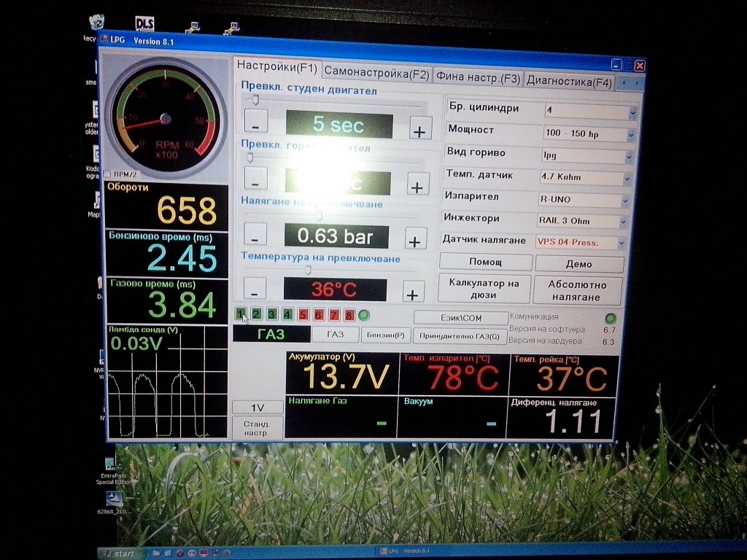Click the first quick launch icon after start
This screenshot has width=747, height=560.
tap(155, 553)
